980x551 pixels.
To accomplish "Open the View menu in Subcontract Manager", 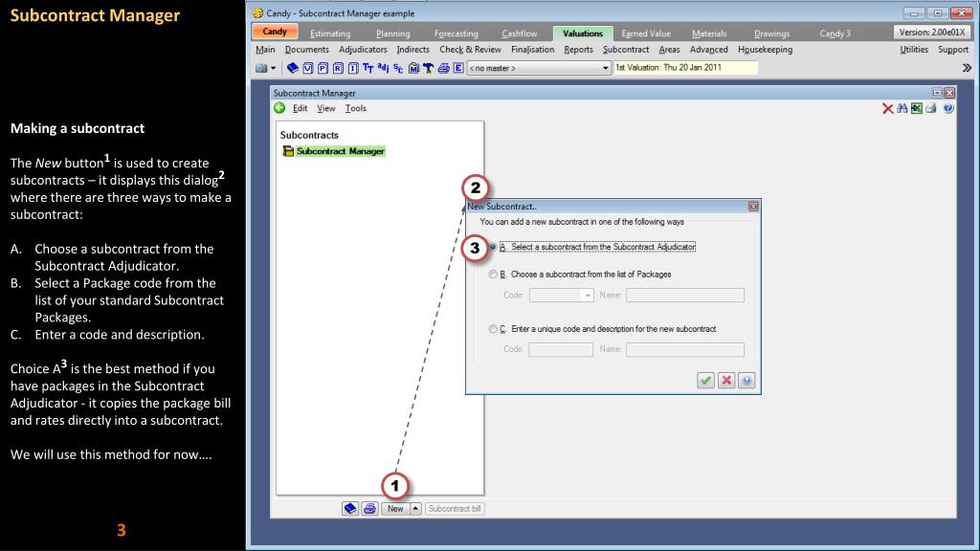I will [326, 108].
